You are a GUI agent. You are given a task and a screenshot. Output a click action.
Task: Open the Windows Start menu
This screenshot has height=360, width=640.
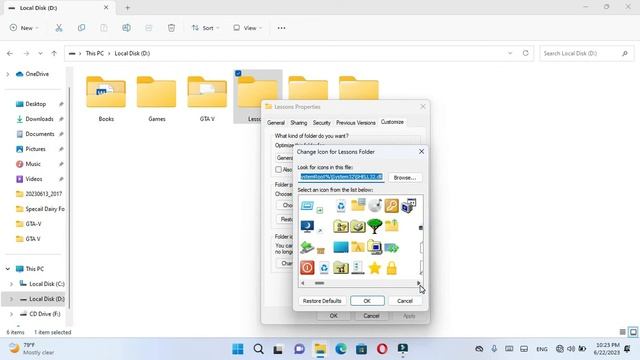pos(238,349)
